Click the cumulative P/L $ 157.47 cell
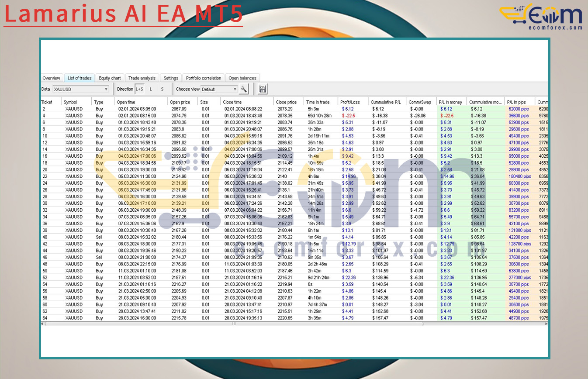 (380, 318)
